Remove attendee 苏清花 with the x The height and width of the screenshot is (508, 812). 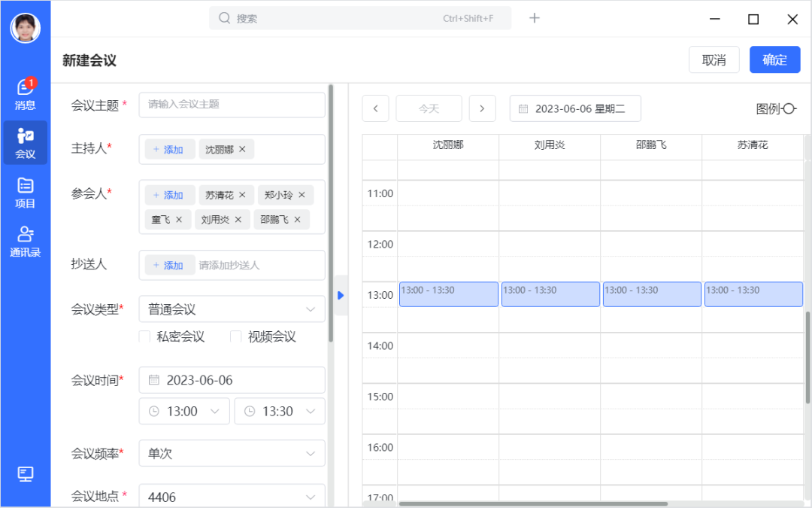(x=242, y=195)
